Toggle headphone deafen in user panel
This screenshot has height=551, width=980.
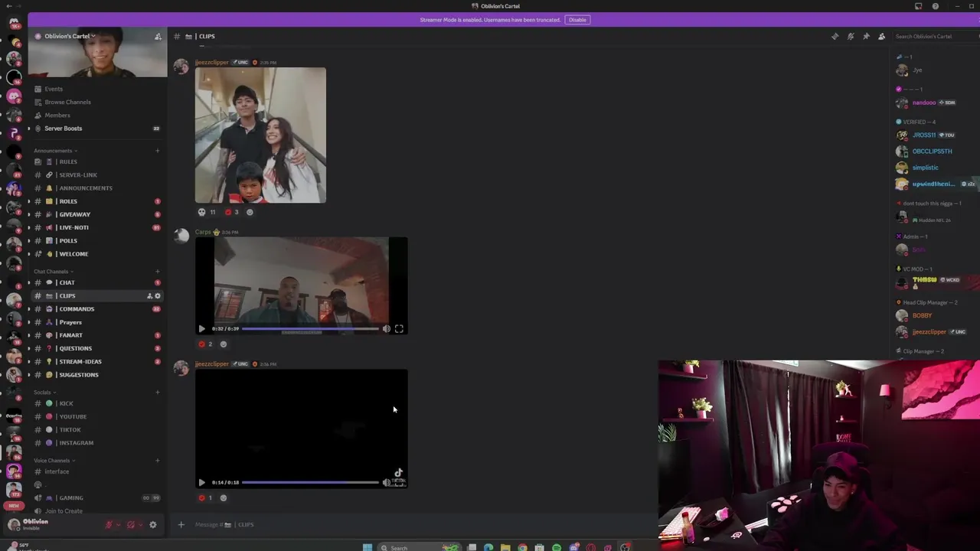(x=131, y=524)
